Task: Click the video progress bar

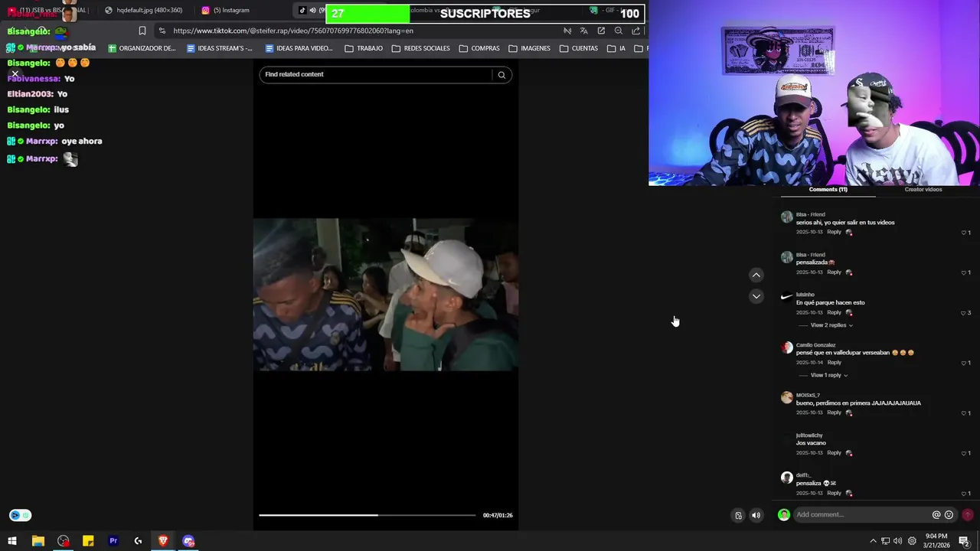Action: (367, 515)
